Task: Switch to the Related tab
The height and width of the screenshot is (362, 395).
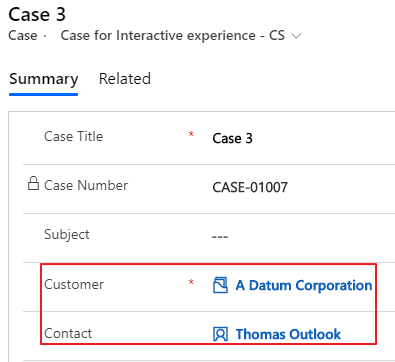Action: click(x=125, y=79)
